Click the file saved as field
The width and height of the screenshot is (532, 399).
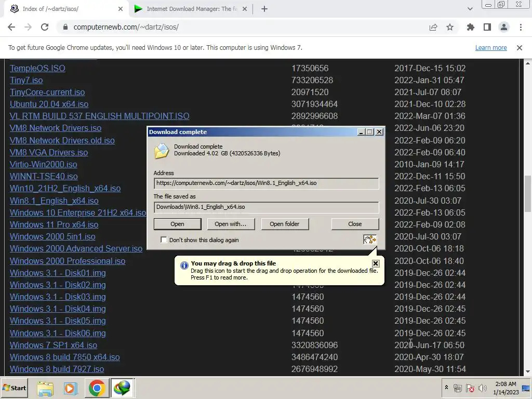[267, 207]
